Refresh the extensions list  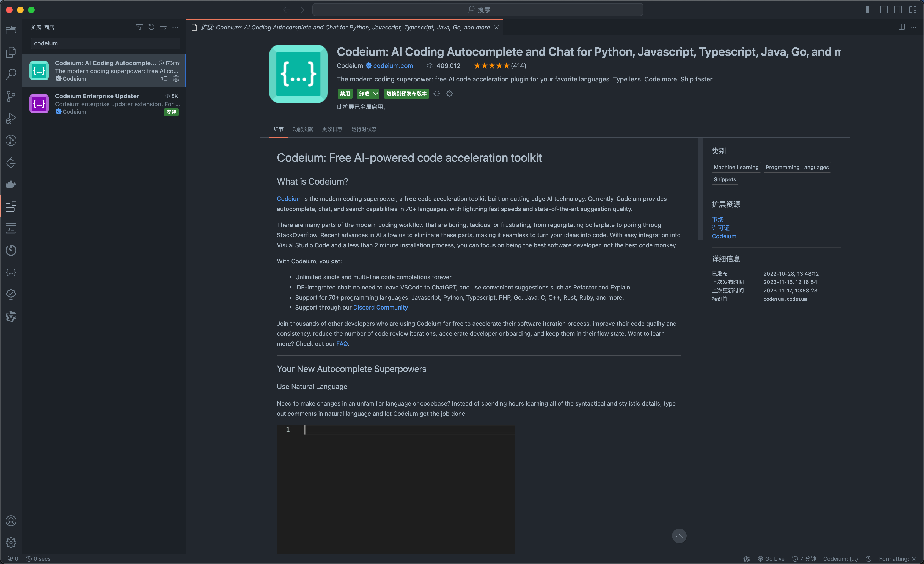point(151,28)
